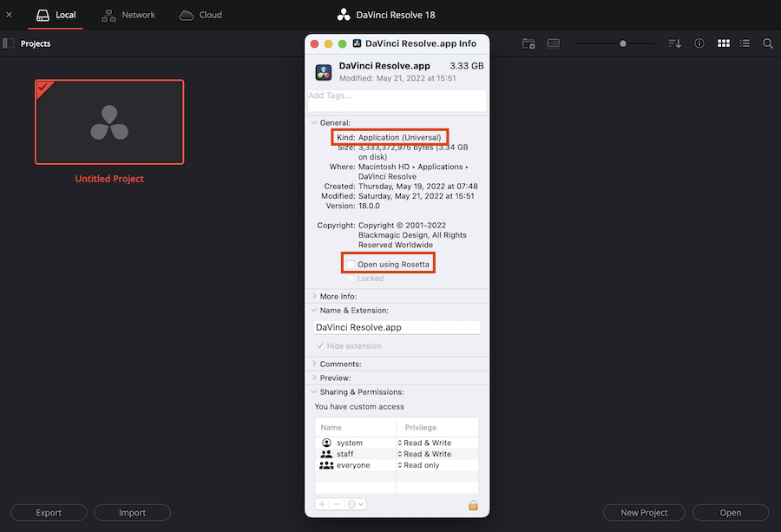Show project info with the info icon
This screenshot has width=781, height=532.
click(x=699, y=43)
